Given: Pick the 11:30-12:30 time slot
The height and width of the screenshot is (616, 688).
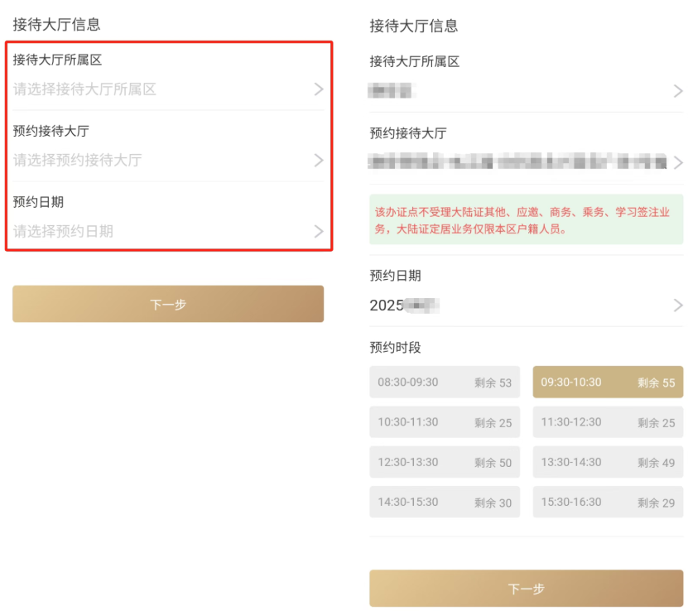Looking at the screenshot, I should coord(608,422).
